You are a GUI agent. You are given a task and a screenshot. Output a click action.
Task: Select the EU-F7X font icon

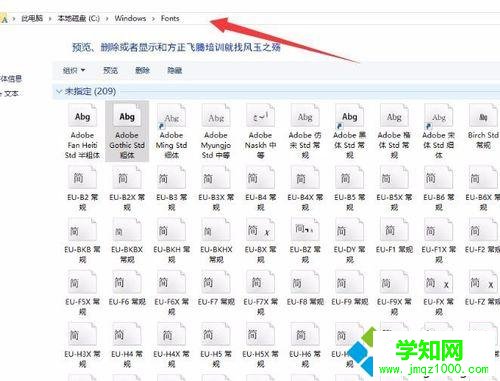coord(260,282)
